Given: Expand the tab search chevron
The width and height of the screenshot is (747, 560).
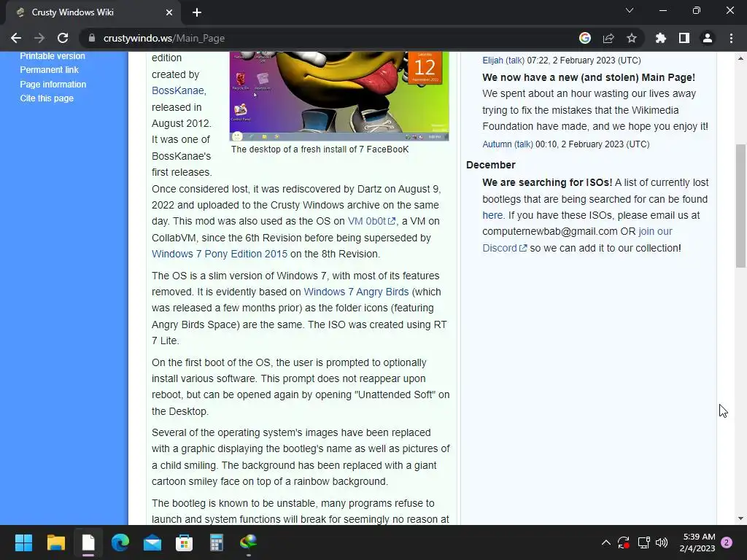Looking at the screenshot, I should (x=630, y=10).
